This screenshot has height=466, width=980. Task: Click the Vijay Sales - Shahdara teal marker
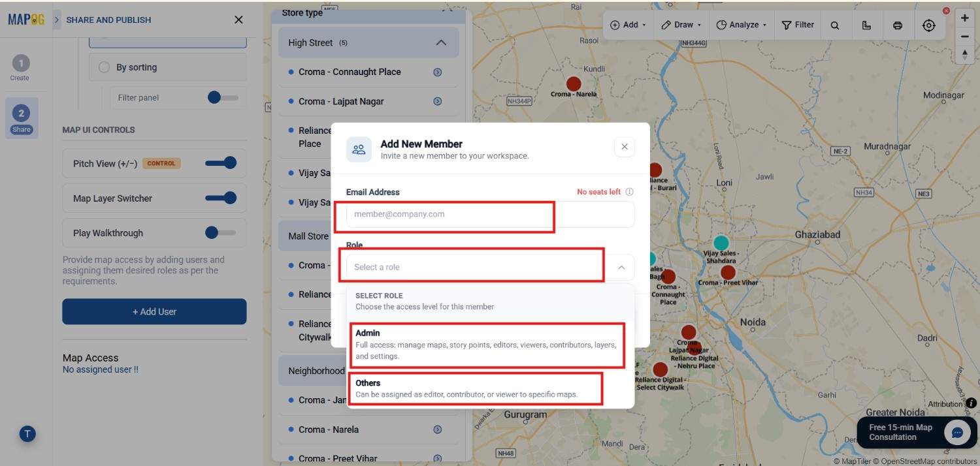[x=721, y=243]
